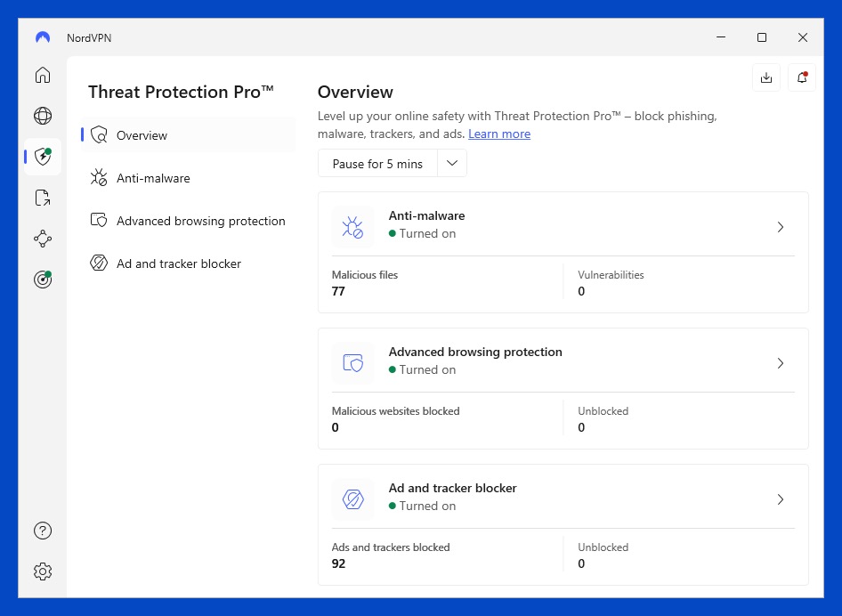Click the download tray icon button

click(x=766, y=77)
